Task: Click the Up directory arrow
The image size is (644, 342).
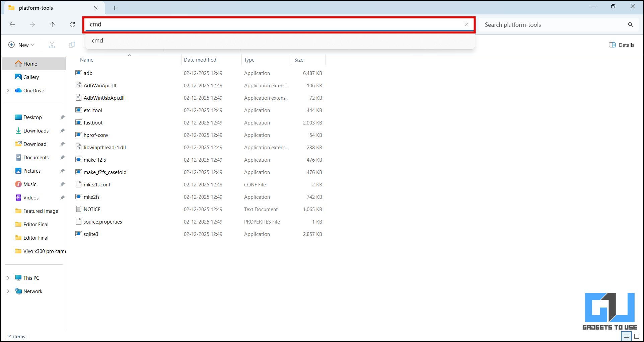Action: tap(52, 24)
